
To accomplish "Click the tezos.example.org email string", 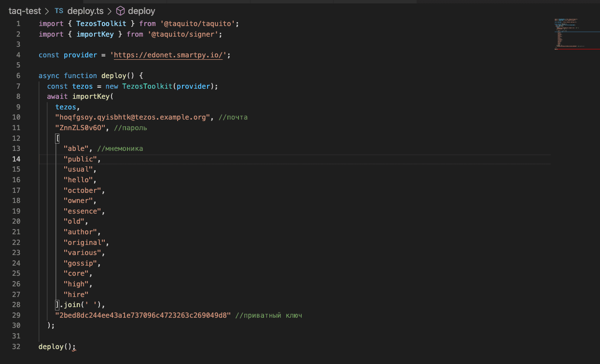I will pos(134,118).
